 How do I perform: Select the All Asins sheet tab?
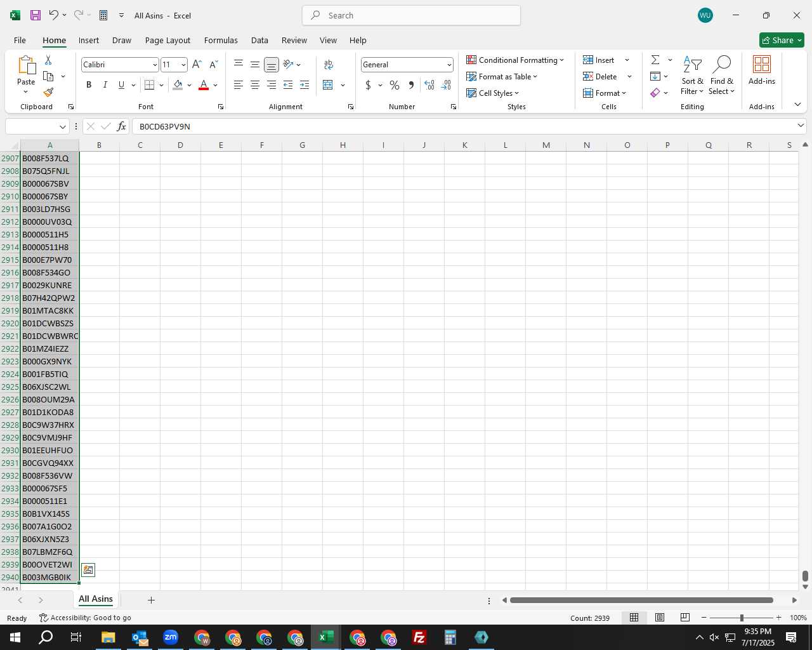click(96, 599)
